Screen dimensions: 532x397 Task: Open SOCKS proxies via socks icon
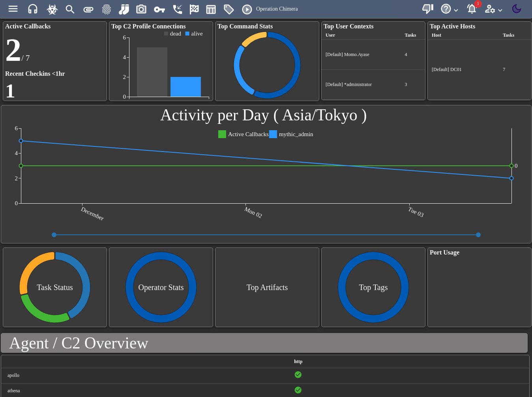click(x=124, y=9)
